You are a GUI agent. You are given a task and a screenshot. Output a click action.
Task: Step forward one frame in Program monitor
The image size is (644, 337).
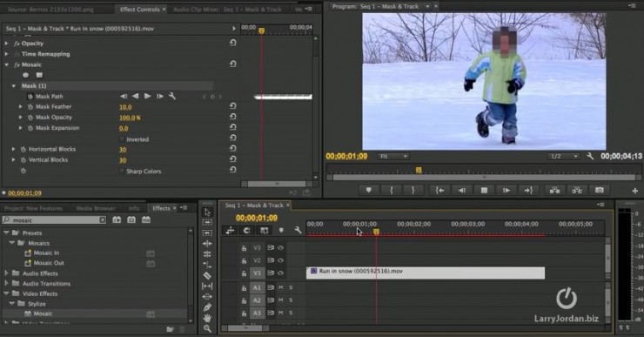pos(506,191)
